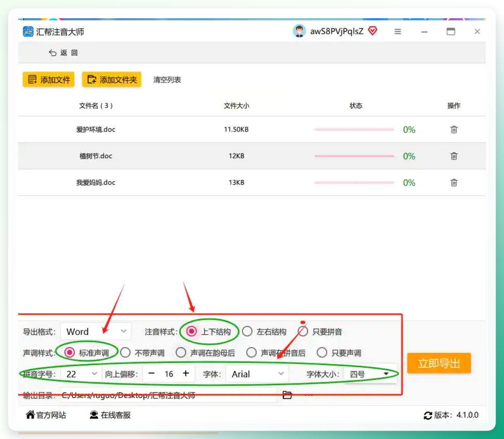The height and width of the screenshot is (439, 504).
Task: Click the 0% status of 爱护环境.doc
Action: [409, 130]
